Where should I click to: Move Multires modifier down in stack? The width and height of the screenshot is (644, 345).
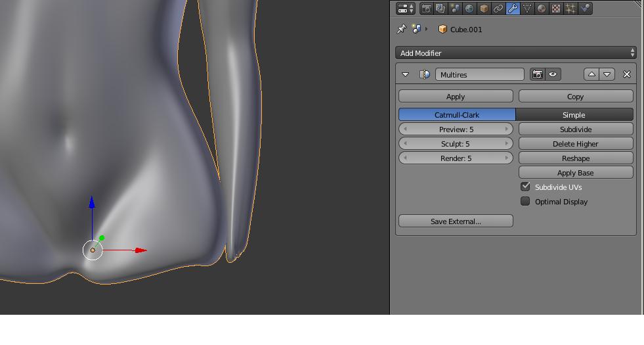coord(607,74)
